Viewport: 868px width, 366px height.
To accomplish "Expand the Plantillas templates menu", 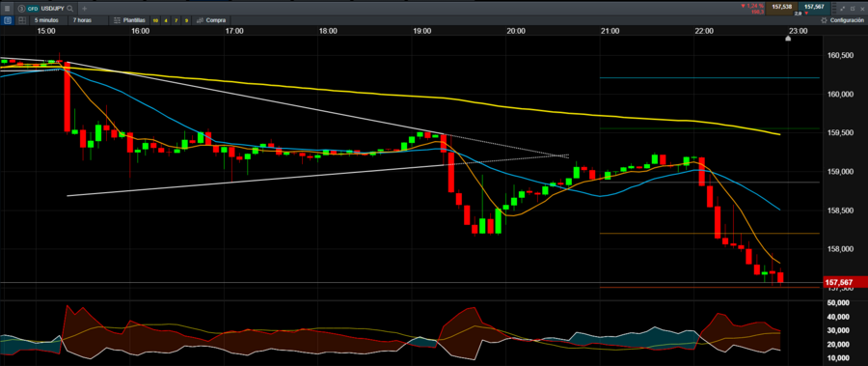I will pos(129,20).
